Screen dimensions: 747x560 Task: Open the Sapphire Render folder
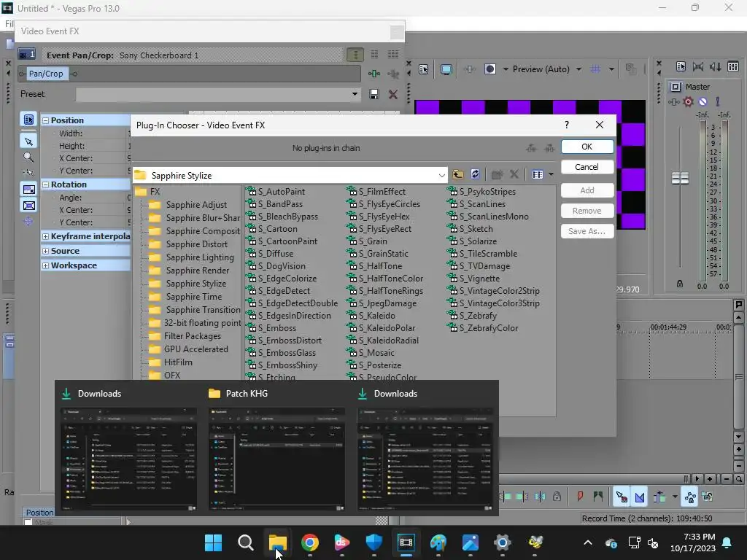pos(189,270)
